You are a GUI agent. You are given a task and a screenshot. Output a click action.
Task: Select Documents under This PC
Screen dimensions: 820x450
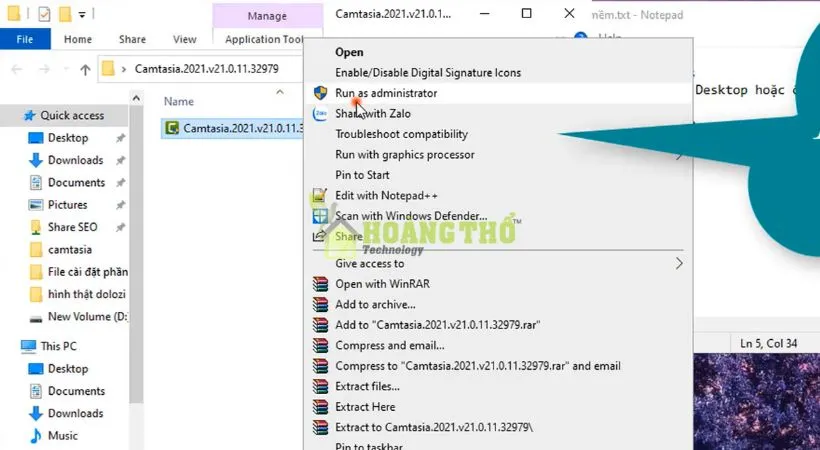(x=76, y=391)
